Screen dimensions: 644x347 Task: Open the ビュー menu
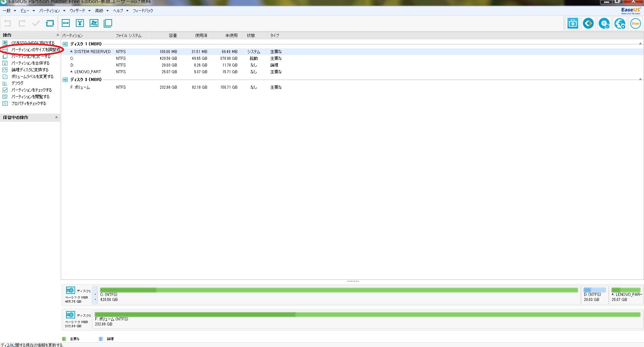(28, 11)
